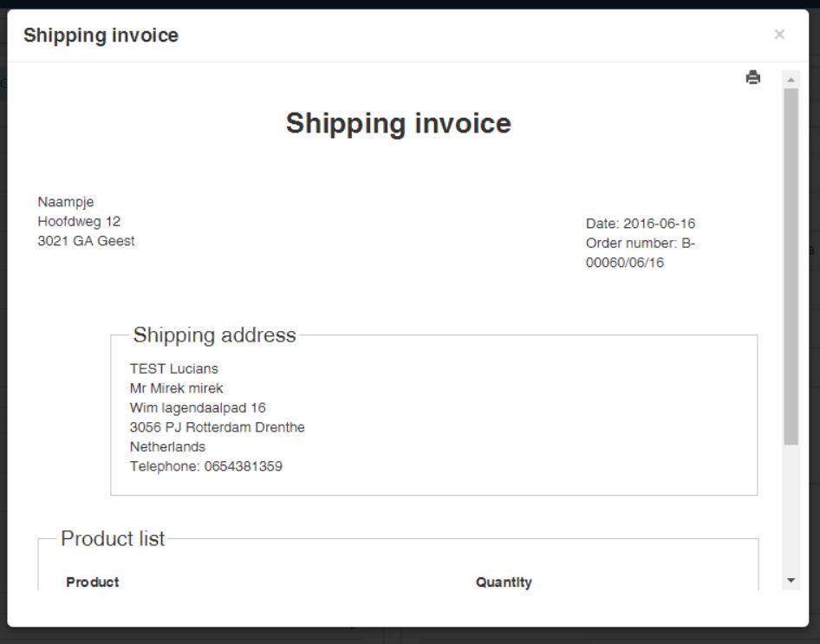Click the Product column header
The width and height of the screenshot is (820, 644).
click(93, 582)
